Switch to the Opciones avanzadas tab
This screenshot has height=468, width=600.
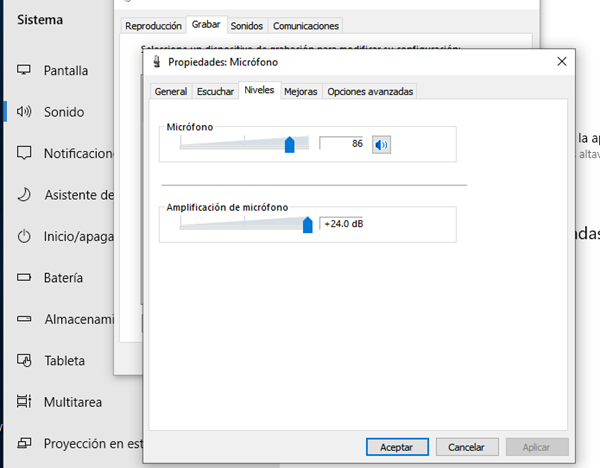click(370, 91)
